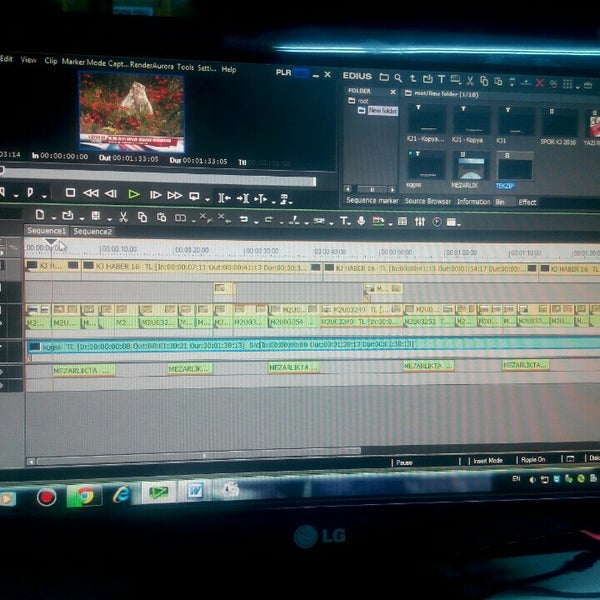This screenshot has width=600, height=600.
Task: Open the Create Title dropdown arrow
Action: [349, 223]
